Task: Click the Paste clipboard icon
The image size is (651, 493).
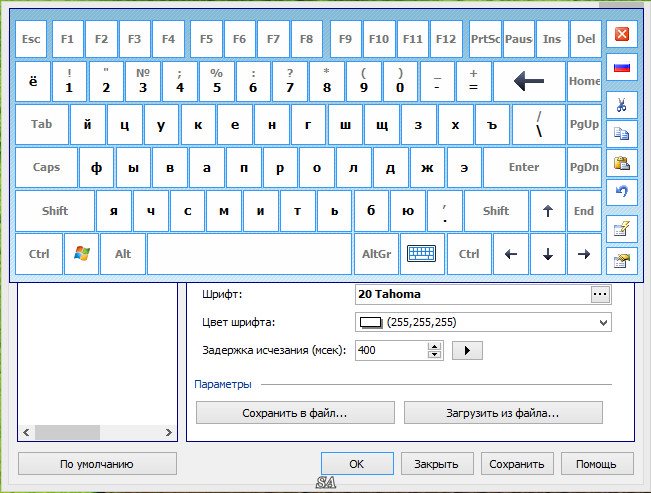Action: (622, 163)
